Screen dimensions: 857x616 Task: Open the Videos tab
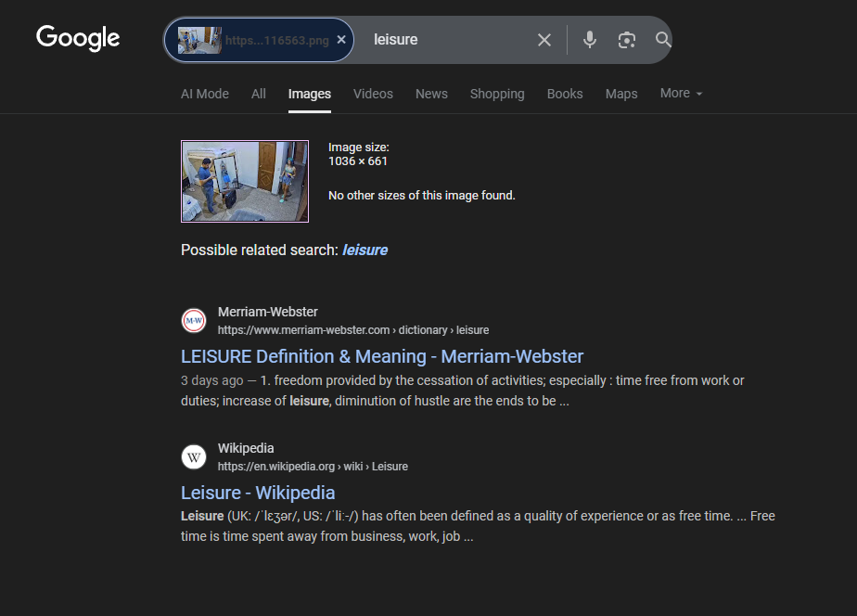[373, 94]
